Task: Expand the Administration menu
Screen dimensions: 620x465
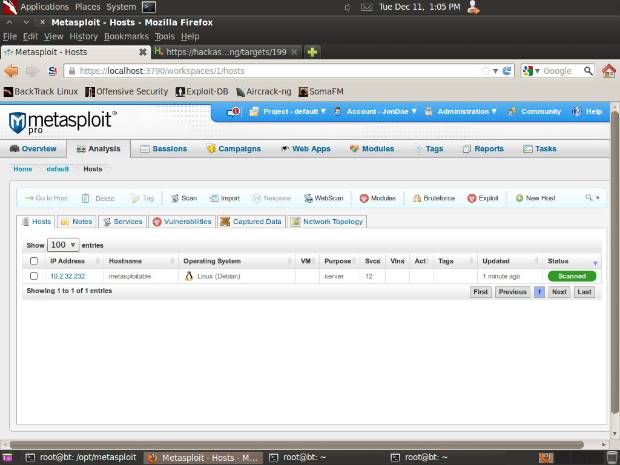Action: (x=466, y=112)
